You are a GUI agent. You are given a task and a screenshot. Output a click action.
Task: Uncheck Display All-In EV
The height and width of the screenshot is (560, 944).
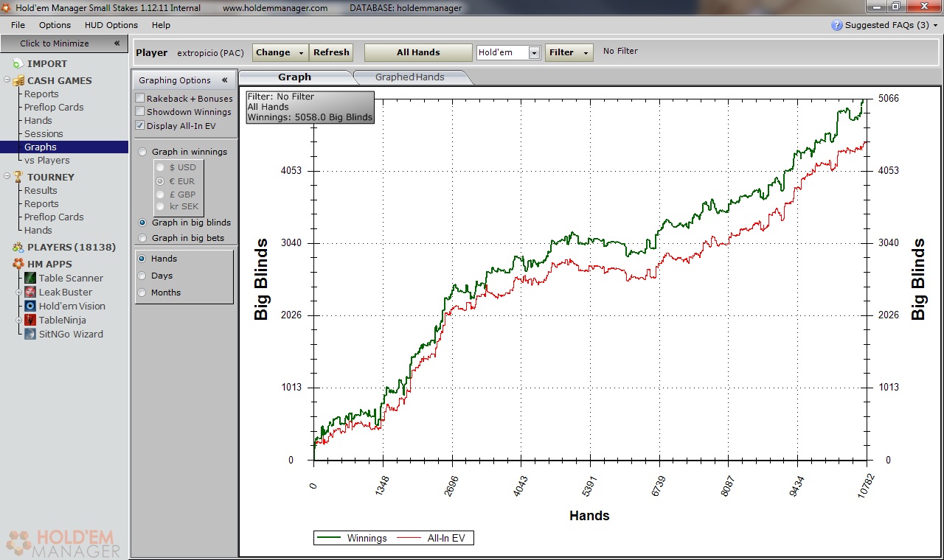(x=140, y=126)
